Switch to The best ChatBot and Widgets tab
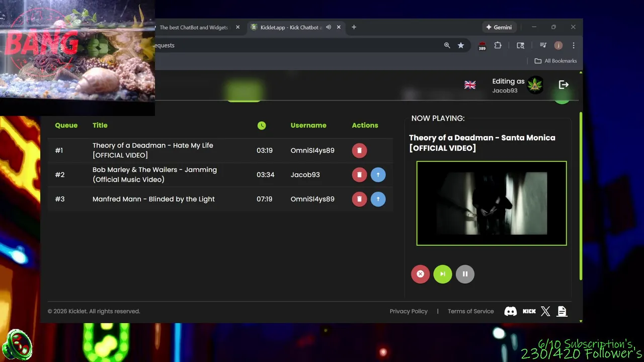 coord(193,27)
